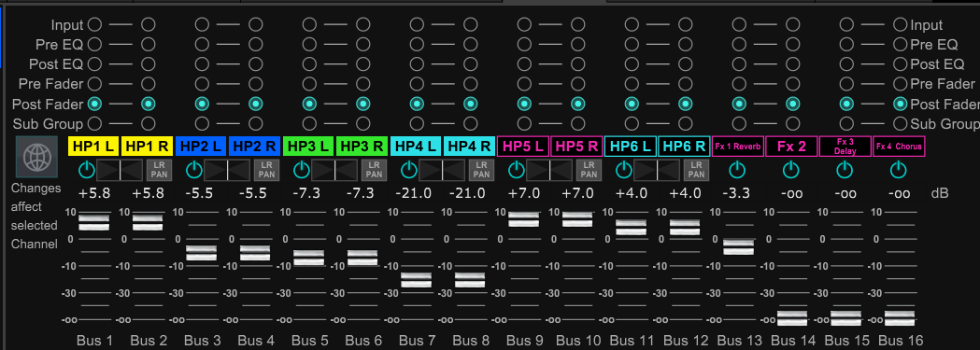Click the +4.0 dB value above Bus 12
980x350 pixels.
[685, 193]
